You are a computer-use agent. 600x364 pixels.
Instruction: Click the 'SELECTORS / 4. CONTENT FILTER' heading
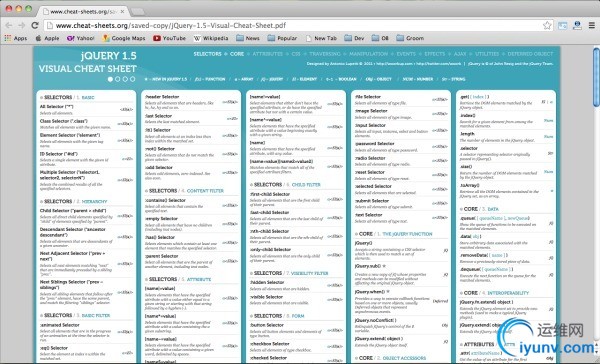pos(184,191)
